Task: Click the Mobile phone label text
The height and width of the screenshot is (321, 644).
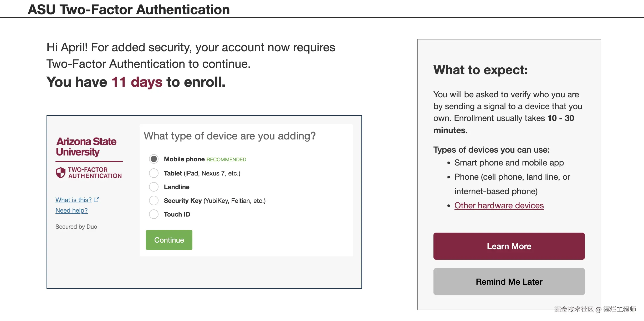Action: [184, 159]
